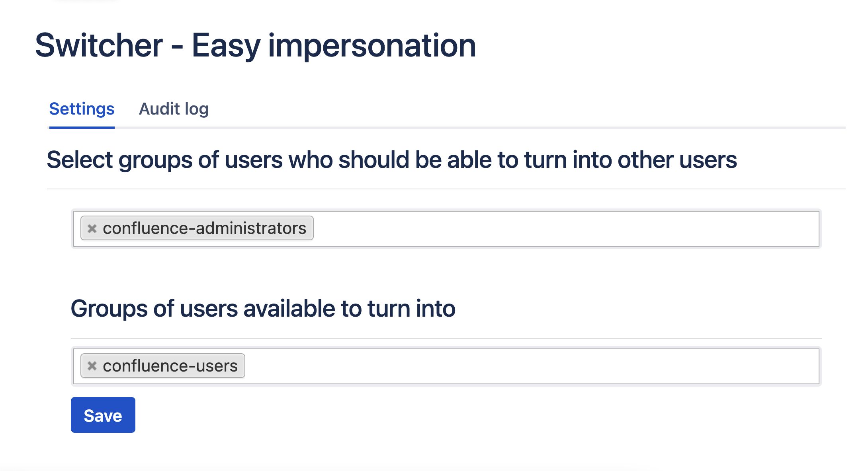Open the Settings tab
Screen dimensions: 868x471
(82, 109)
